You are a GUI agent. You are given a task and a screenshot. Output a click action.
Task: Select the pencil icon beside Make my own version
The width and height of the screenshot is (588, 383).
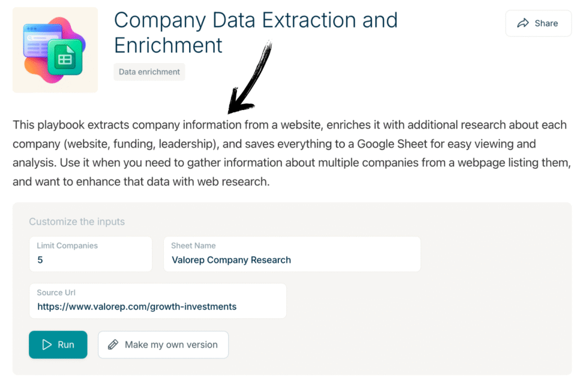coord(113,345)
